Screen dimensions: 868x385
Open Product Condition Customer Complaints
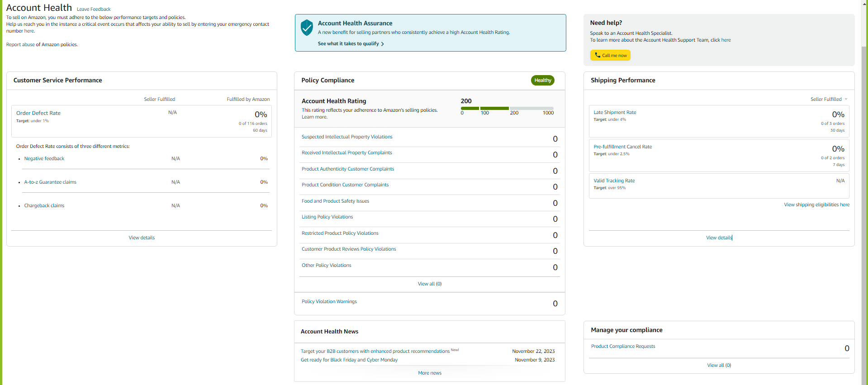click(x=345, y=185)
